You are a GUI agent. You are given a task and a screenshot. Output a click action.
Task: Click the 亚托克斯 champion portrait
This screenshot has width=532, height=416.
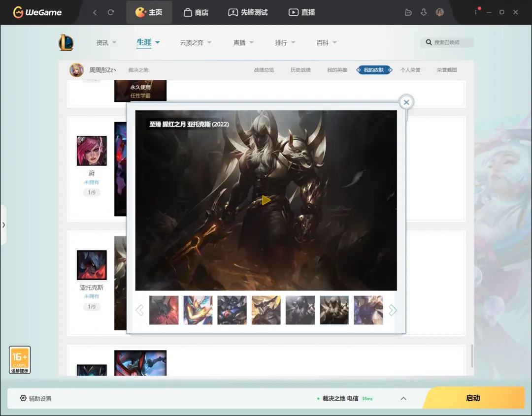pyautogui.click(x=92, y=265)
